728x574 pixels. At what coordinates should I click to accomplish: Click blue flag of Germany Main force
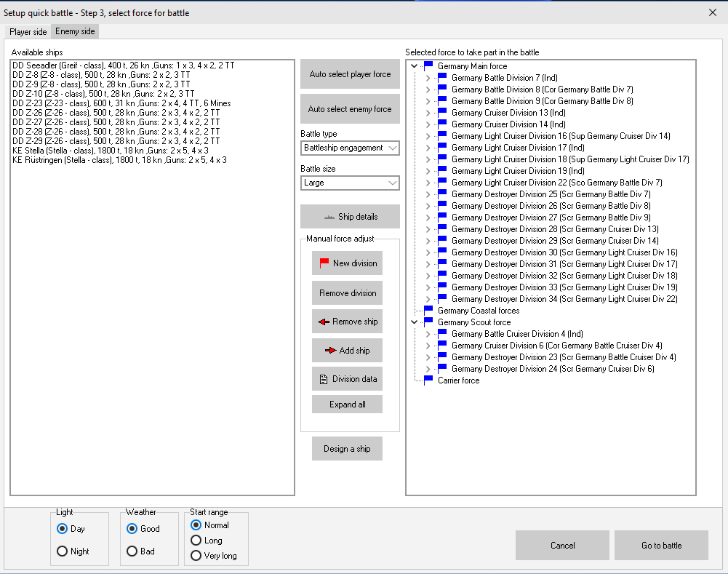click(x=428, y=65)
